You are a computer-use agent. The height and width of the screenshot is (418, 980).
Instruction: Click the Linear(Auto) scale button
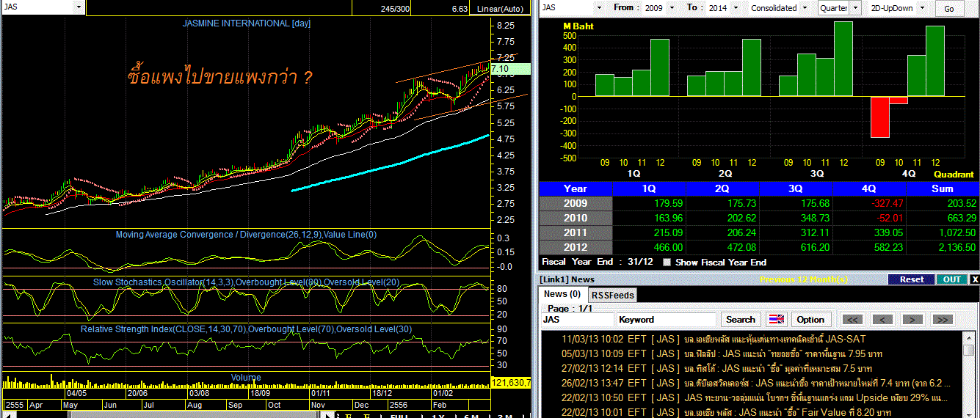[501, 8]
